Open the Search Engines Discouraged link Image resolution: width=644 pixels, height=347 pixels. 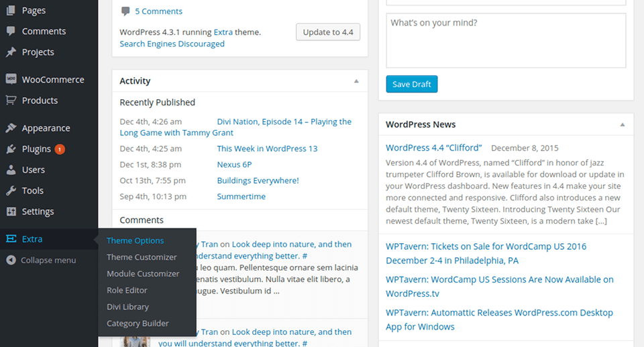[x=172, y=44]
